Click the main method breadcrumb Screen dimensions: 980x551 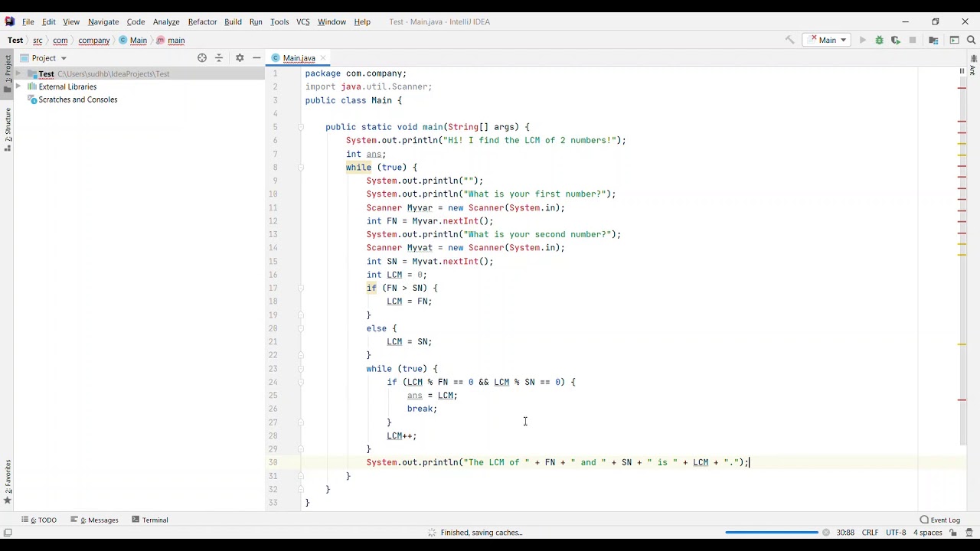coord(171,41)
